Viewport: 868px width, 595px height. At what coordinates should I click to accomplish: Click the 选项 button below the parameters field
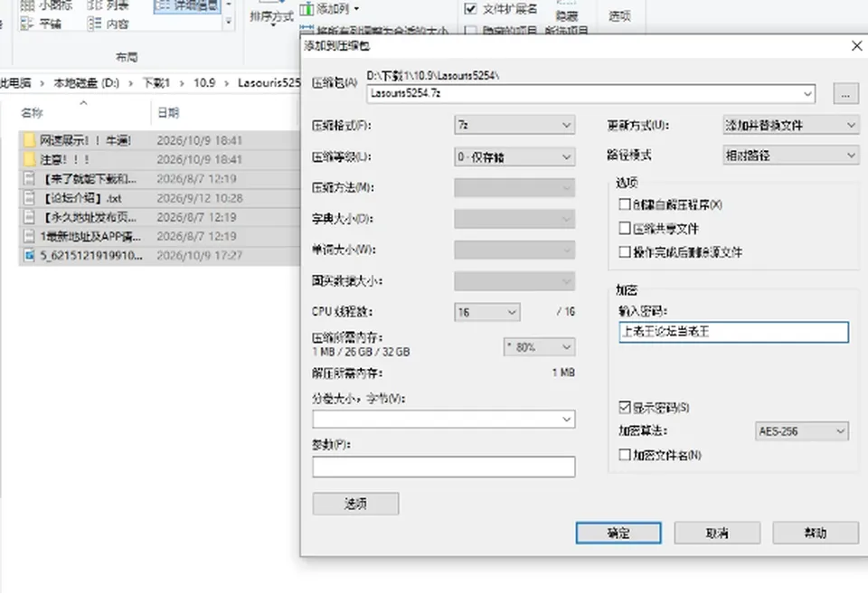[x=355, y=504]
